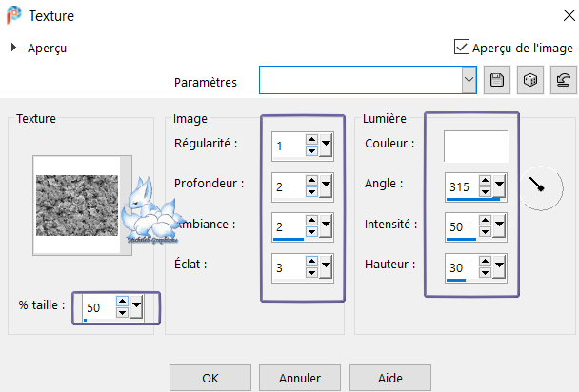Close the Texture dialog
Screen dimensions: 579x392
pyautogui.click(x=569, y=15)
